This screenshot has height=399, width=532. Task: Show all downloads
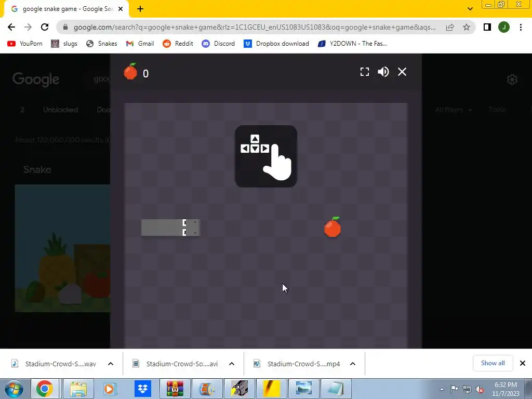point(493,363)
